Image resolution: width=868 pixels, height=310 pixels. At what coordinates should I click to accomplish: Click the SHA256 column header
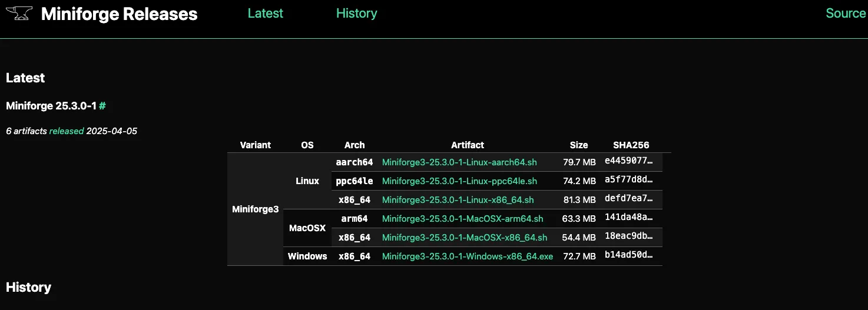tap(631, 145)
